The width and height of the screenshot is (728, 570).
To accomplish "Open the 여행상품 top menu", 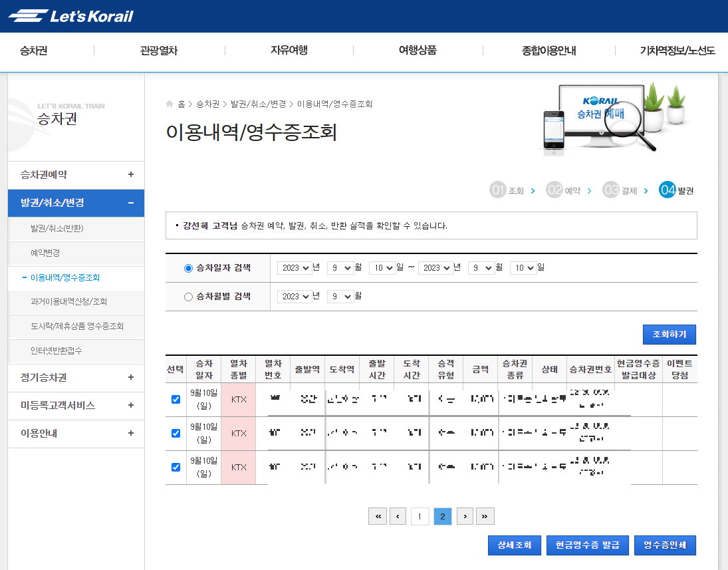I will click(418, 50).
